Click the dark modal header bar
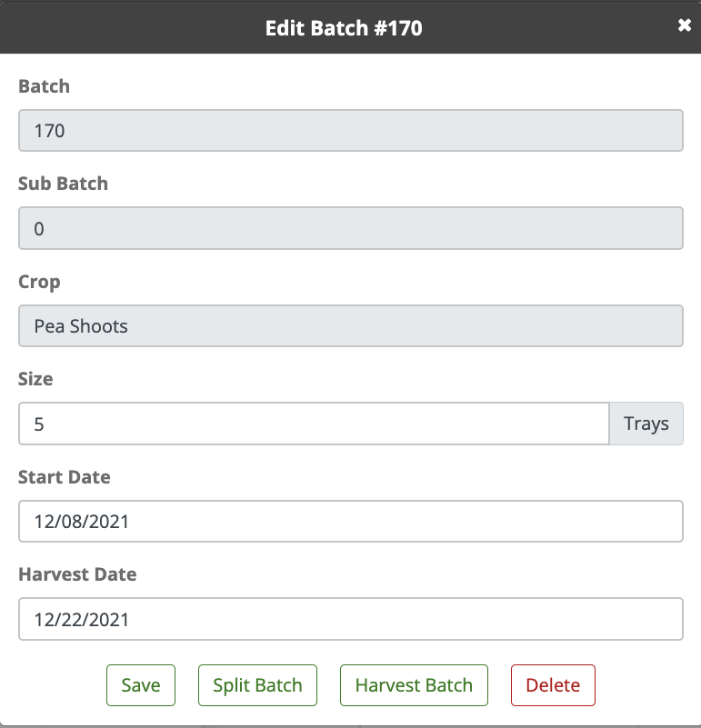The width and height of the screenshot is (701, 728). point(136,28)
